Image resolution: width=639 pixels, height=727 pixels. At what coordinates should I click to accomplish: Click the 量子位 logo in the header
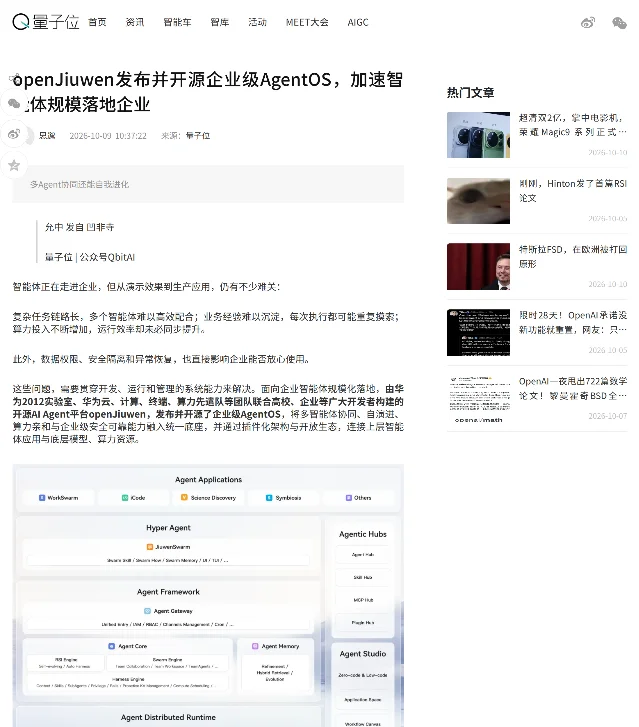pyautogui.click(x=45, y=22)
